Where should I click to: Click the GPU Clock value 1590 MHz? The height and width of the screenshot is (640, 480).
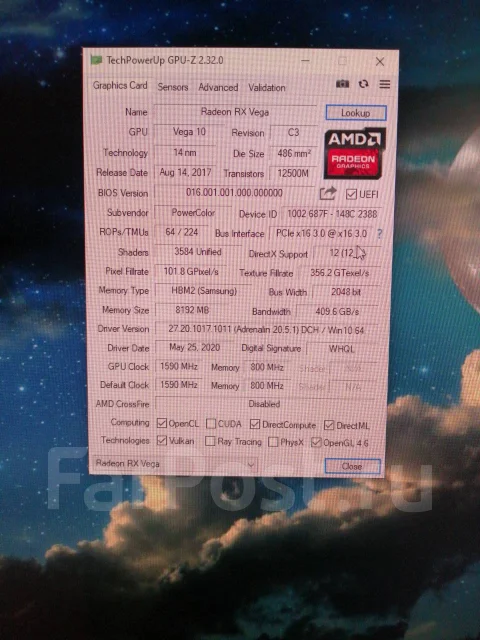pos(179,366)
